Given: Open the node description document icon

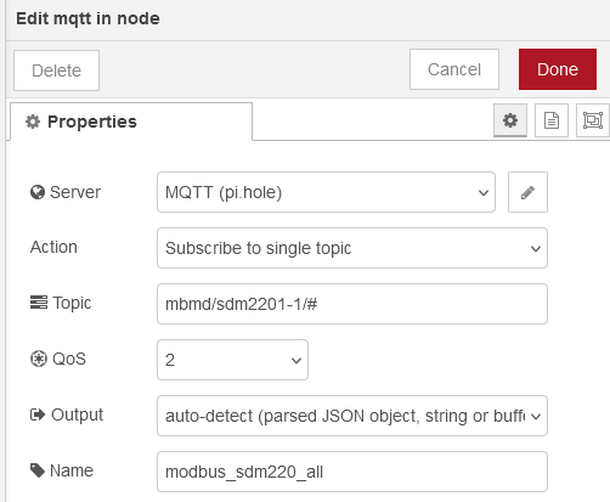Looking at the screenshot, I should [550, 121].
